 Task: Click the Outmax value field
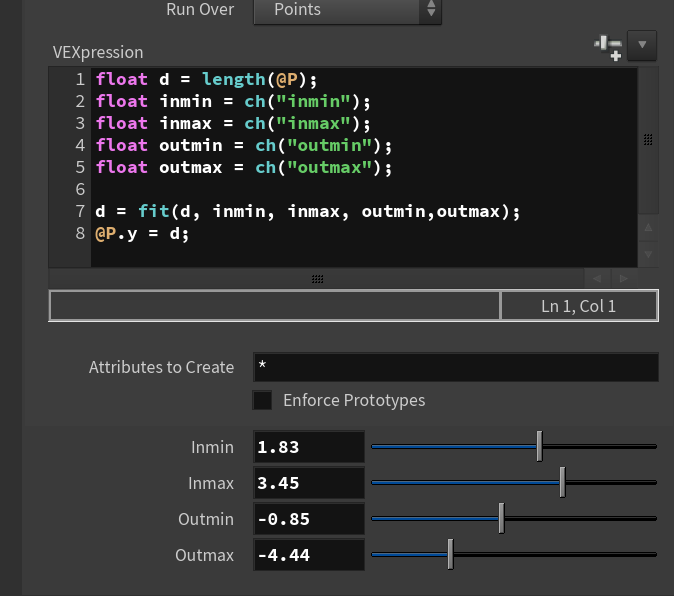[x=309, y=555]
